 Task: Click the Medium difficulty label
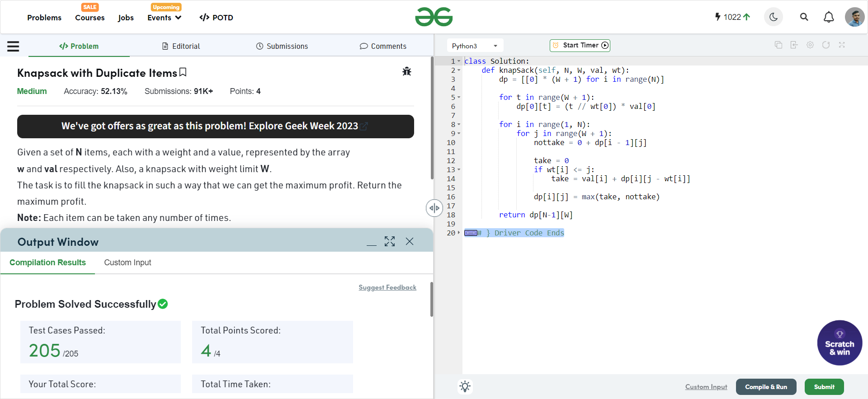click(x=32, y=91)
